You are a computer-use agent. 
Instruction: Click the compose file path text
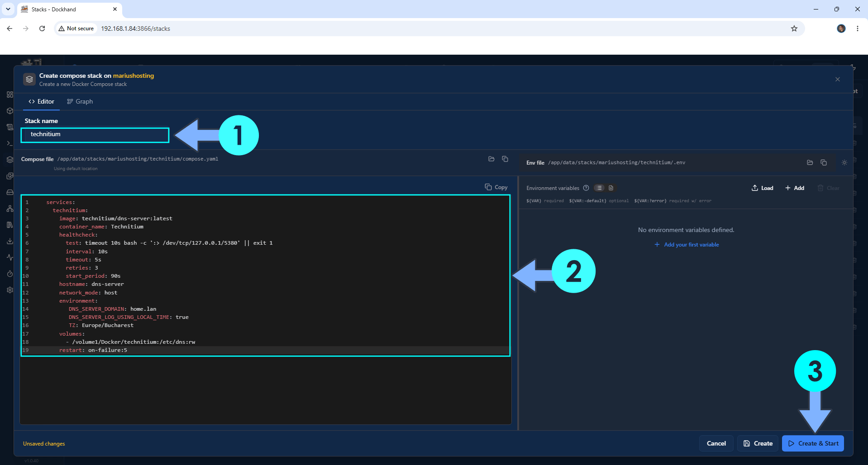point(138,159)
